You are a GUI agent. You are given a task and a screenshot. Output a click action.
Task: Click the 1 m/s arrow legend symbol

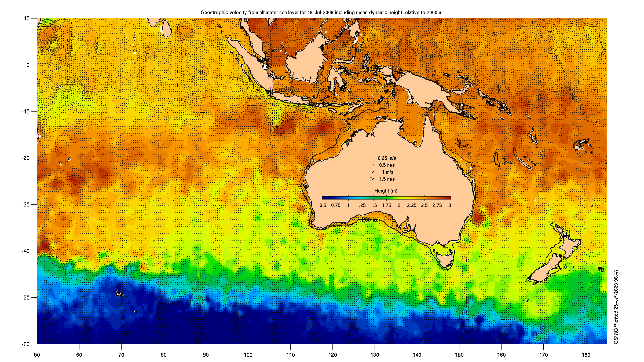pos(373,172)
